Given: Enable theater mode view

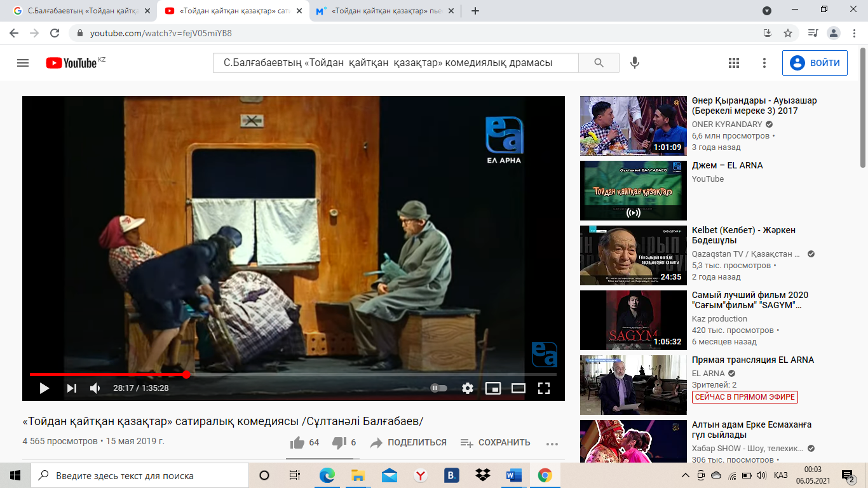Looking at the screenshot, I should coord(519,388).
